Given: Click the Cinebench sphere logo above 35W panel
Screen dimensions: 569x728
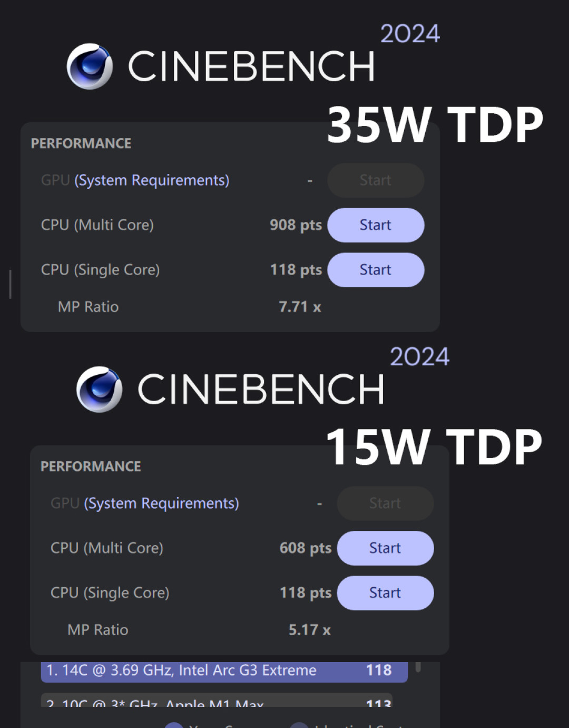Looking at the screenshot, I should 90,66.
